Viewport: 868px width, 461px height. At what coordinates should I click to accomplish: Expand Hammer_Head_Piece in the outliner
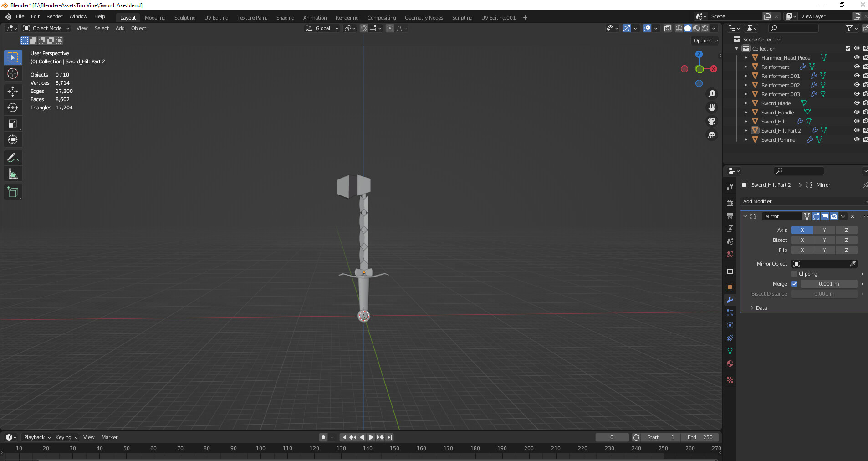click(745, 58)
